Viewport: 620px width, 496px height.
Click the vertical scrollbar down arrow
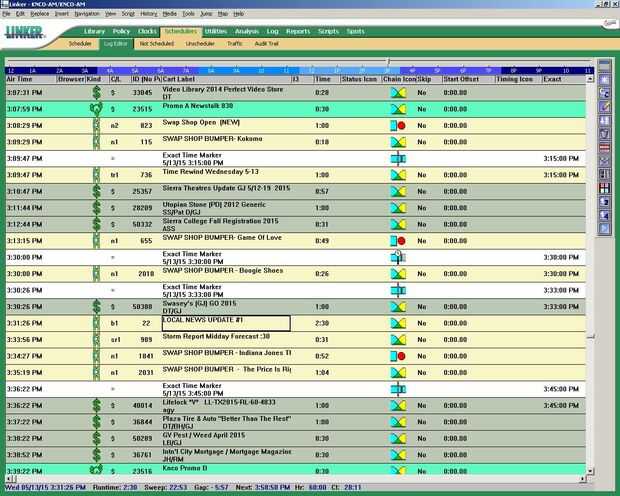click(590, 471)
